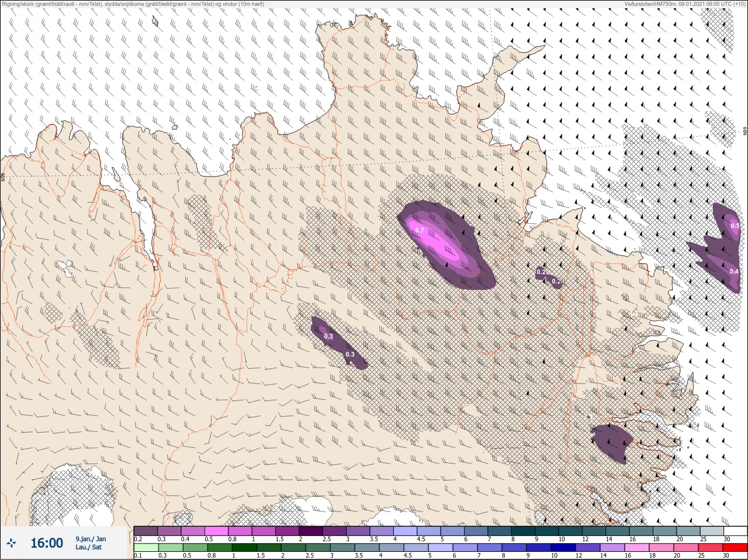The width and height of the screenshot is (748, 560).
Task: Pick the bright pink 0.5 swatch, upper legend row
Action: click(216, 531)
